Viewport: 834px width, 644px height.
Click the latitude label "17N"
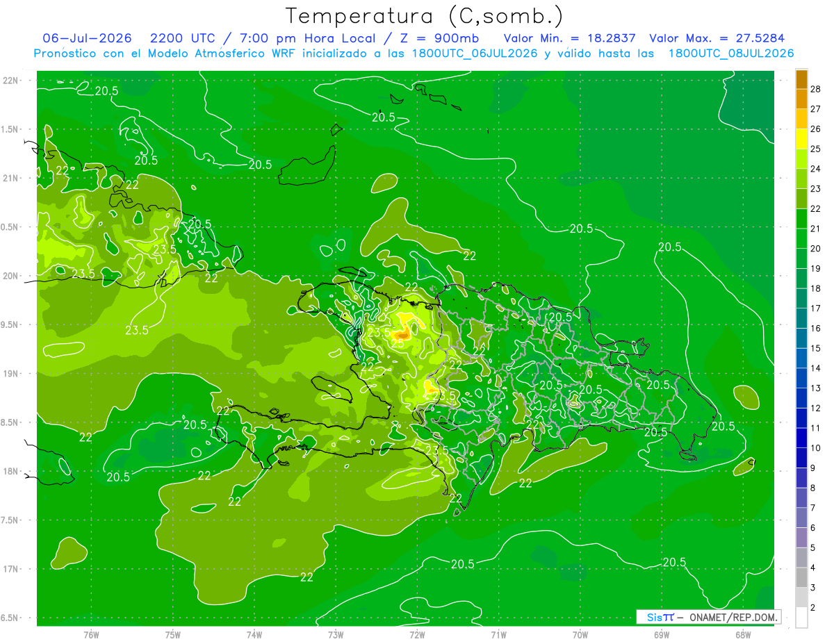coord(11,569)
